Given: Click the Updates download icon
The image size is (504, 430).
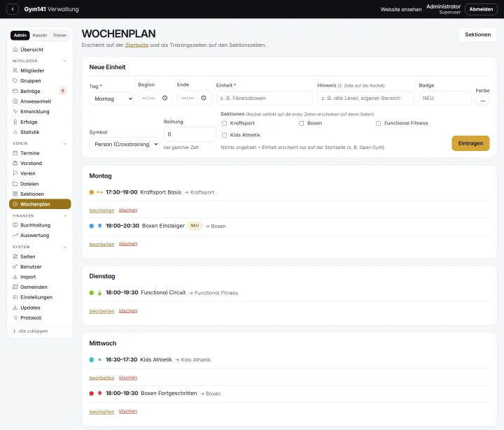Looking at the screenshot, I should 15,308.
